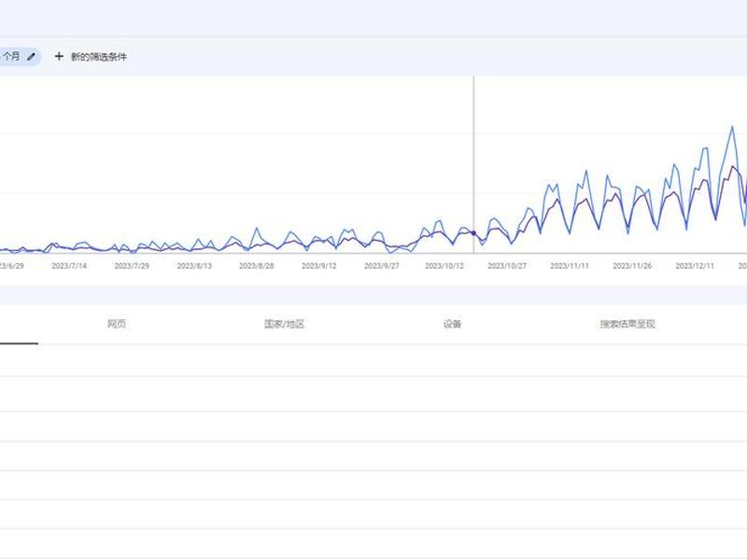Click the 2023/12/11 axis date label
The height and width of the screenshot is (560, 747).
[695, 266]
